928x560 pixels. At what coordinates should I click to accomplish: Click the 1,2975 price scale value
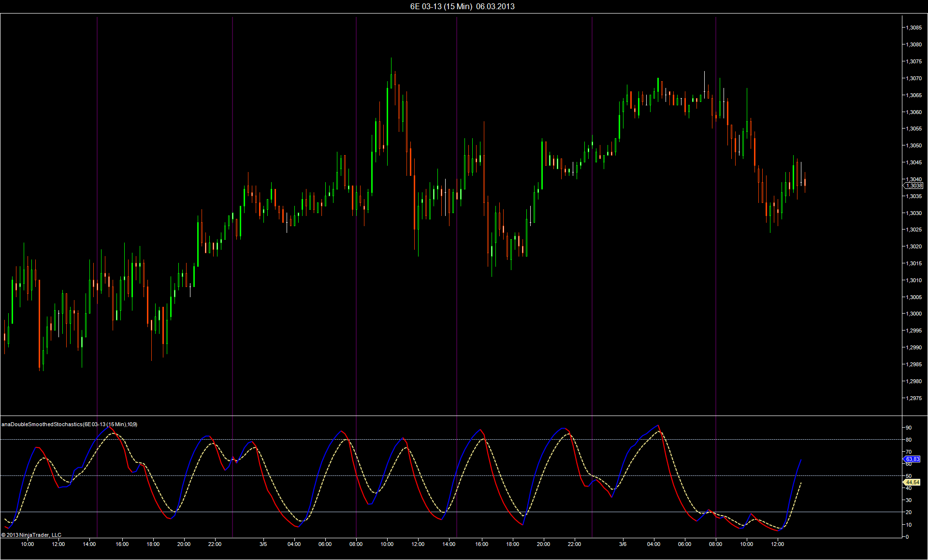pos(914,398)
